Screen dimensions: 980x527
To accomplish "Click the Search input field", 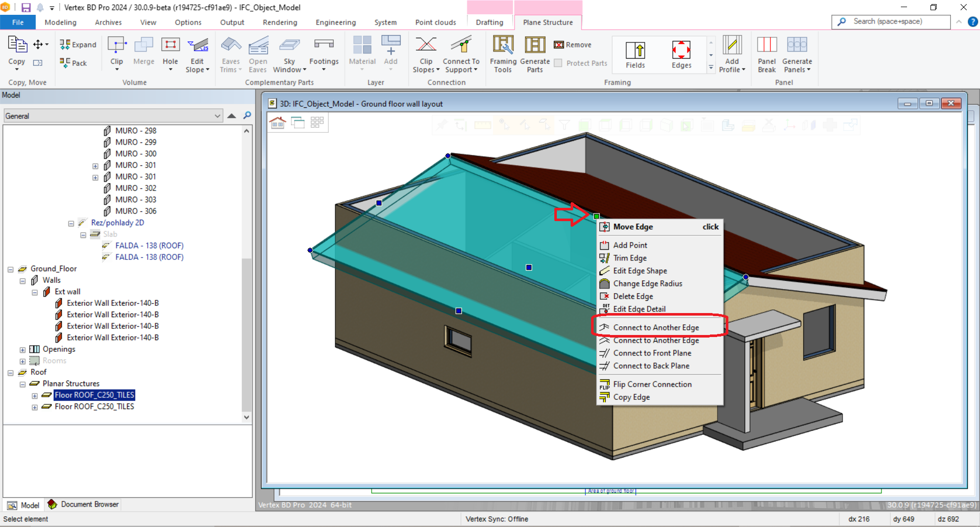I will click(x=897, y=21).
